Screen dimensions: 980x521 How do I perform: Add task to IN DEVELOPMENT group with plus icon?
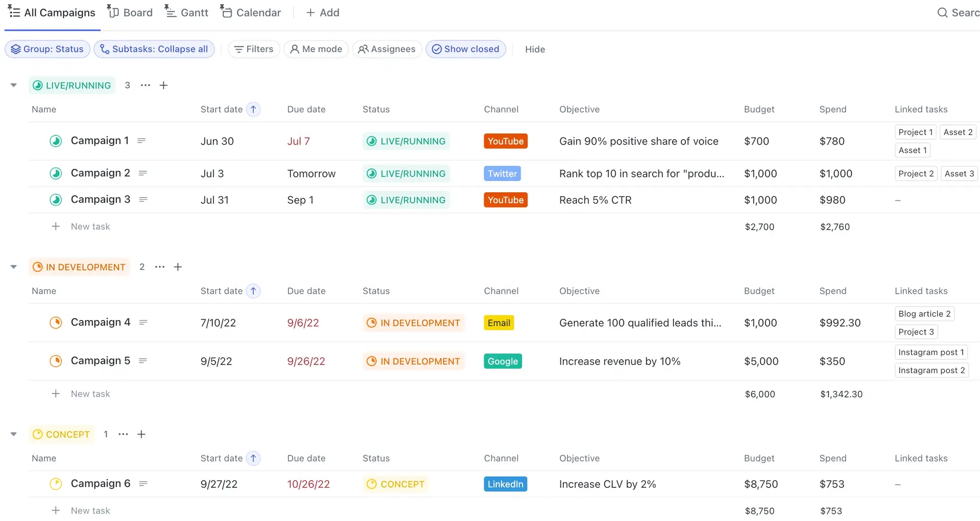point(178,267)
